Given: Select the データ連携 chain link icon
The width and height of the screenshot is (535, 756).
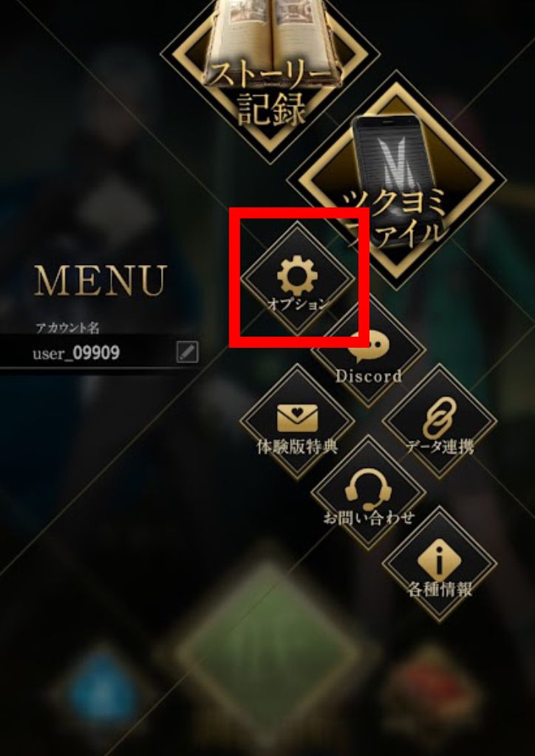Looking at the screenshot, I should coord(440,418).
